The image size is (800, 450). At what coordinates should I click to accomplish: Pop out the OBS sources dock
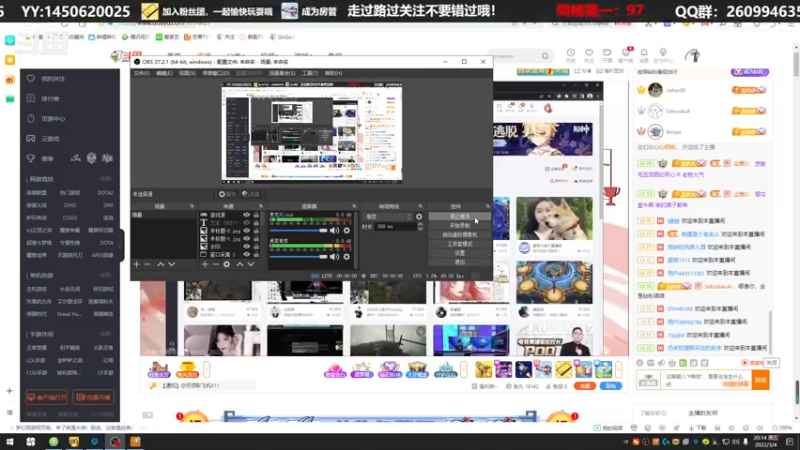pos(260,206)
